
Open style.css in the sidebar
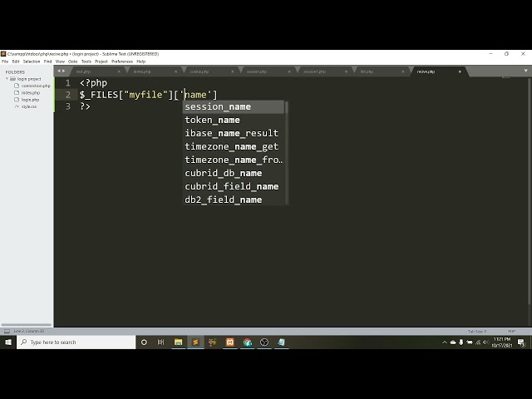point(29,106)
